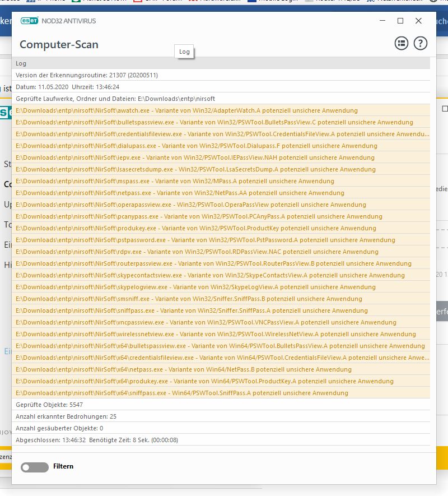This screenshot has height=496, width=448.
Task: Click the Anzahl erkannter Bedrohungen: 25 row
Action: point(221,416)
